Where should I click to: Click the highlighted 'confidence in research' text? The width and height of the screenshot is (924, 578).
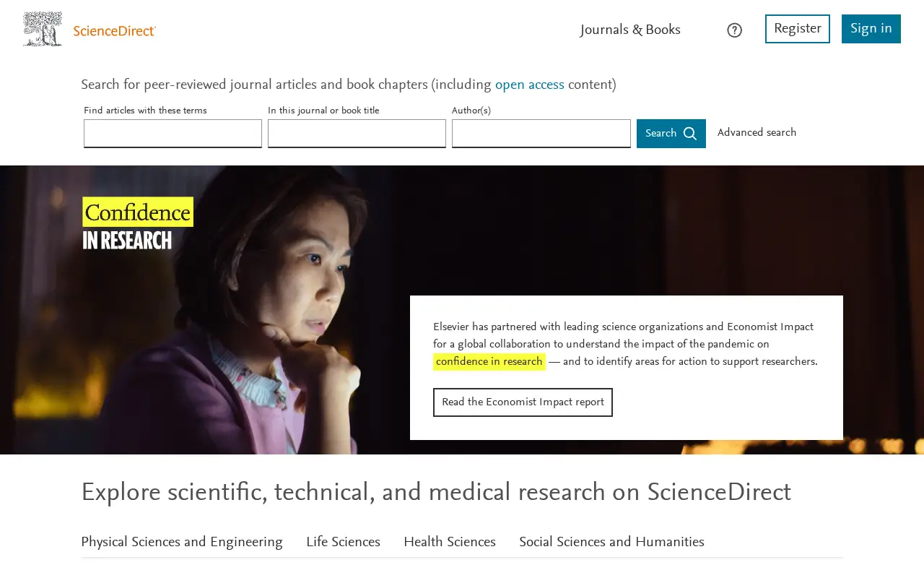tap(489, 362)
